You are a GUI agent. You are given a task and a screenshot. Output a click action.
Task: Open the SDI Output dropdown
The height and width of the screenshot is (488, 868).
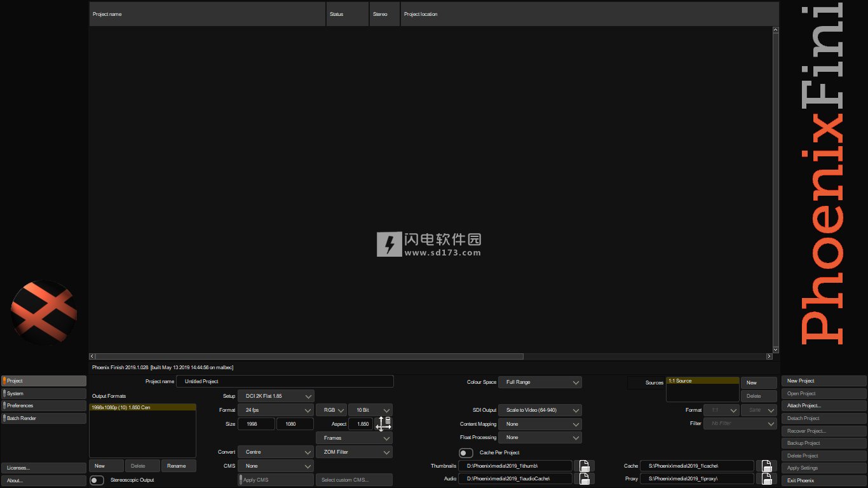click(540, 410)
